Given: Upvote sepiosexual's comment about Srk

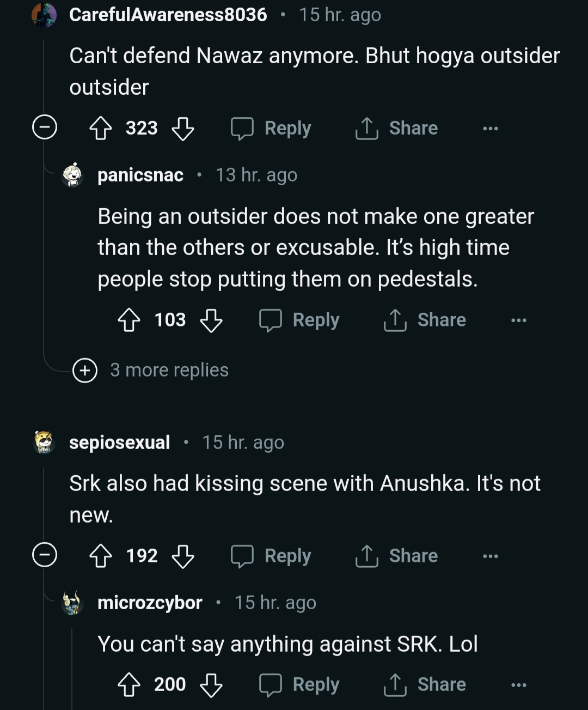Looking at the screenshot, I should click(101, 556).
